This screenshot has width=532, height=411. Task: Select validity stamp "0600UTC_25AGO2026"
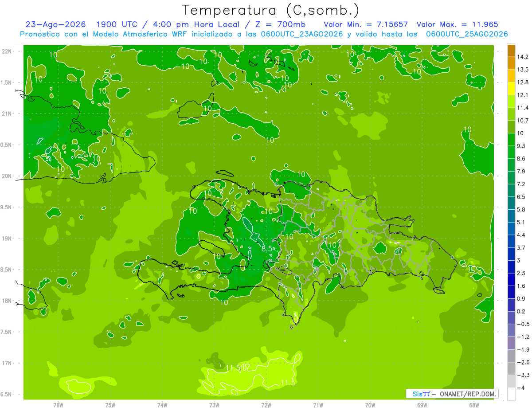(x=467, y=34)
